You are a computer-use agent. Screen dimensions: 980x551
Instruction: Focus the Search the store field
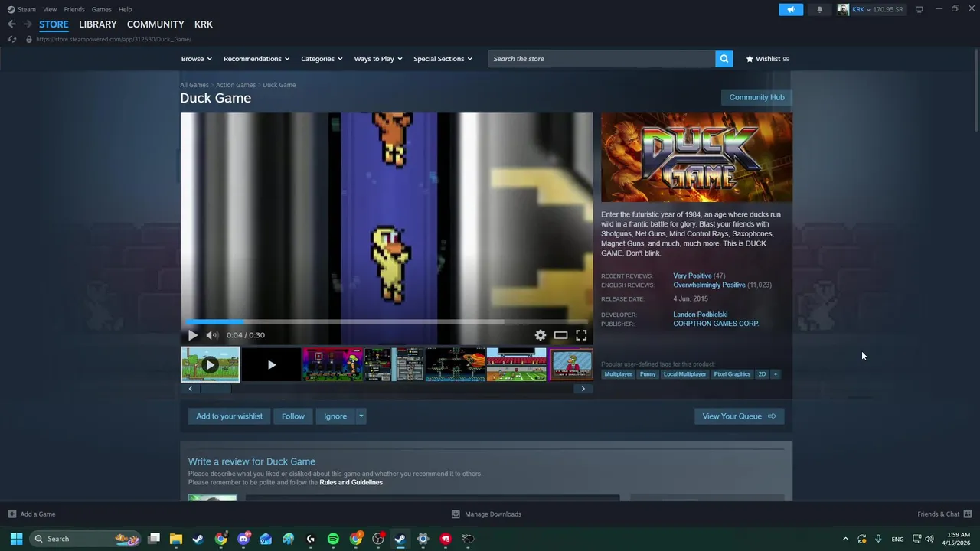pyautogui.click(x=602, y=59)
